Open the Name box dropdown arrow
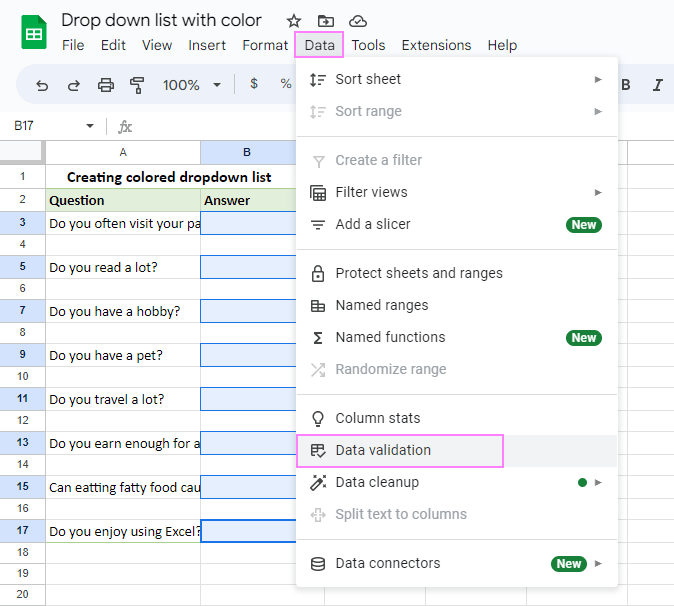Image resolution: width=674 pixels, height=606 pixels. point(90,125)
